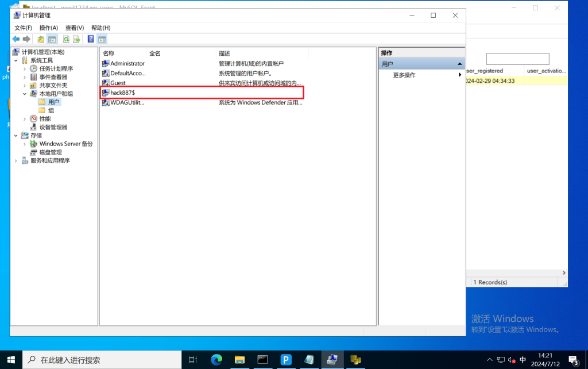The height and width of the screenshot is (369, 588).
Task: Click the Refresh toolbar icon
Action: click(x=66, y=39)
